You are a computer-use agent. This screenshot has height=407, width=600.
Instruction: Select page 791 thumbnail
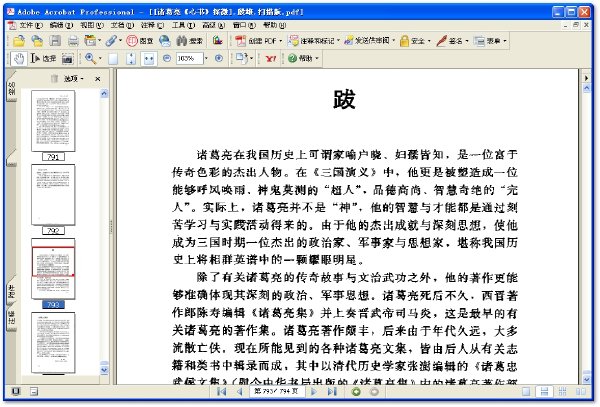pos(53,121)
